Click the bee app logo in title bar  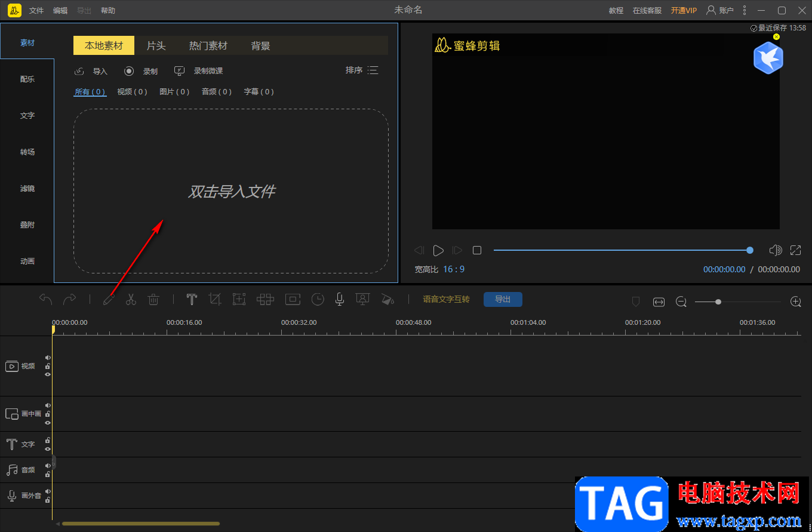15,10
